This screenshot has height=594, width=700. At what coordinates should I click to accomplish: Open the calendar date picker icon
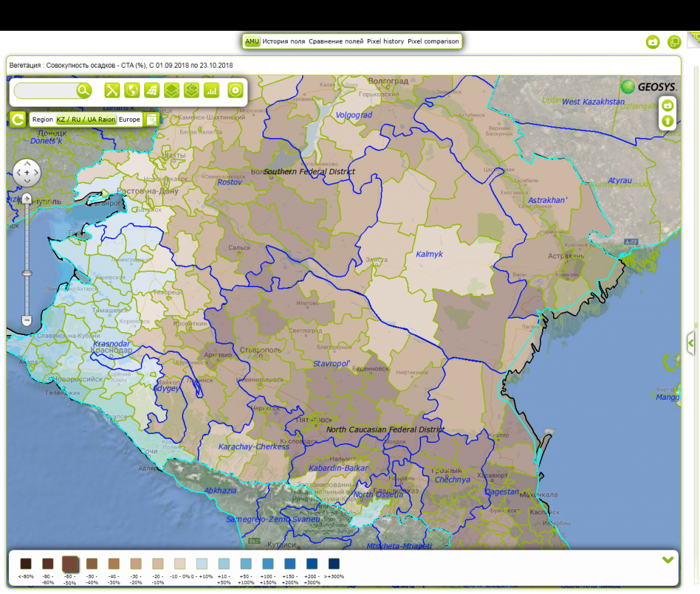coord(151,120)
